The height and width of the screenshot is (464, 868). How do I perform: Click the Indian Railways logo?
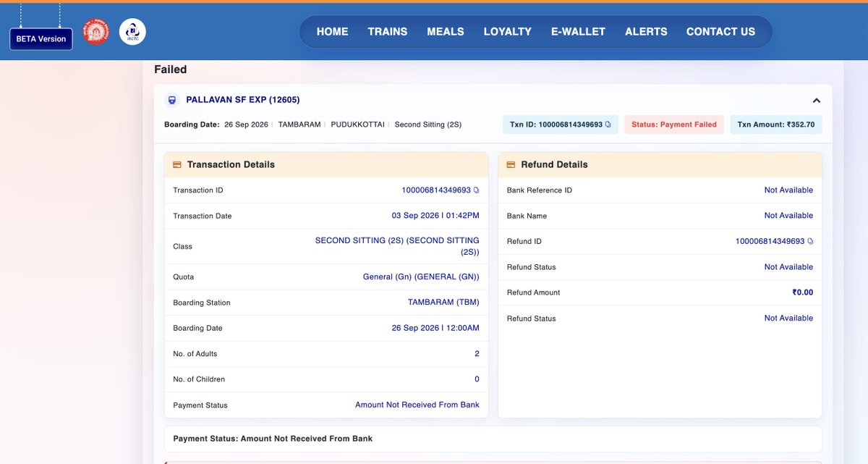[95, 32]
